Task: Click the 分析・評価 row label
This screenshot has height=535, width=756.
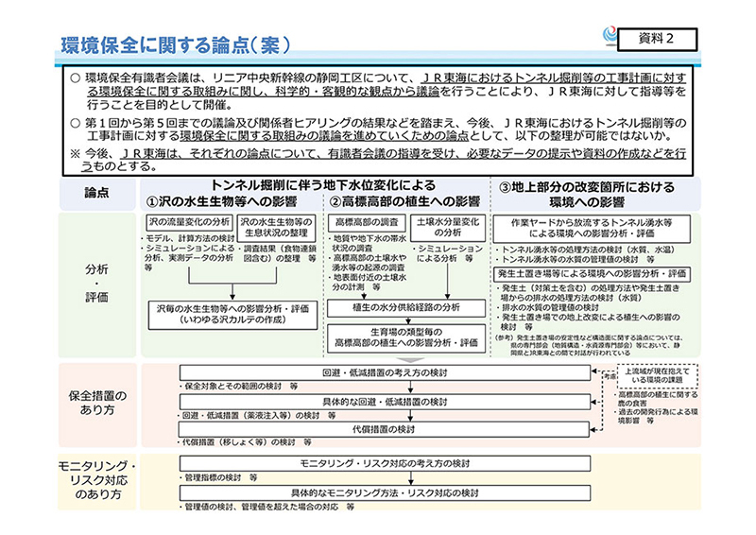Action: click(x=97, y=284)
